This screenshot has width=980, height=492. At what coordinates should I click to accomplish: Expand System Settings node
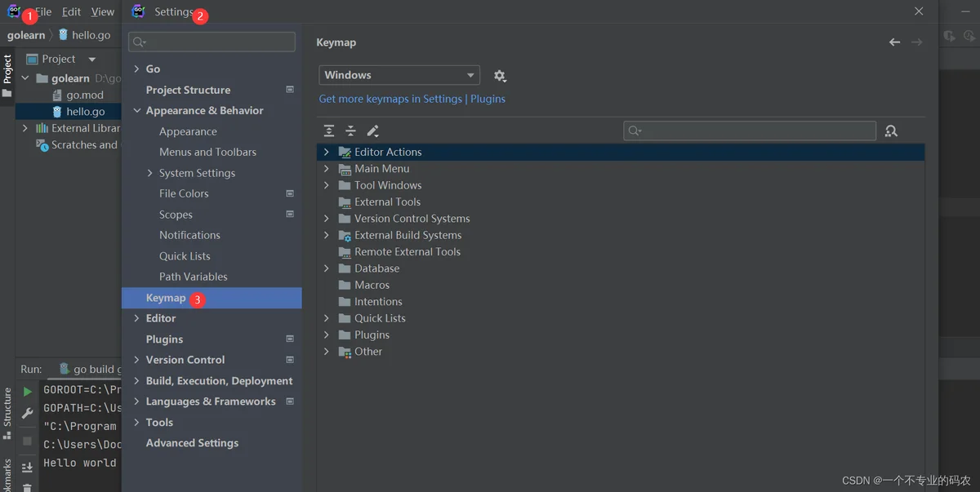(150, 173)
